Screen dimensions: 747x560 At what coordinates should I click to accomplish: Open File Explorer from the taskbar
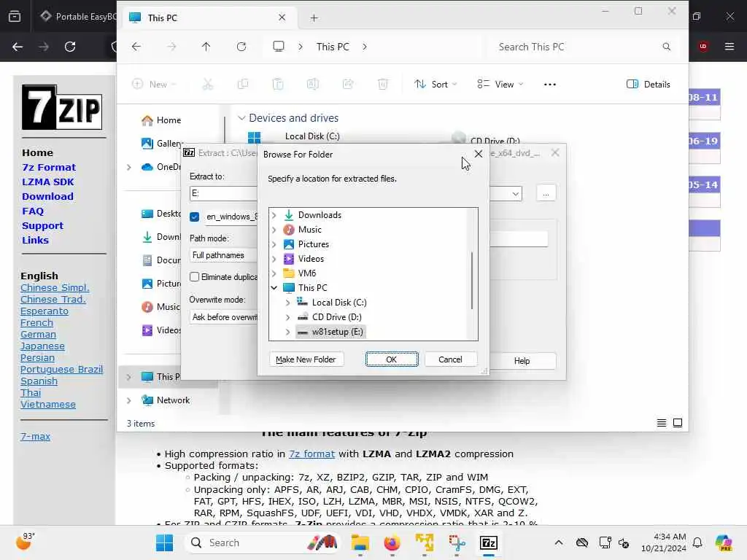pos(360,542)
